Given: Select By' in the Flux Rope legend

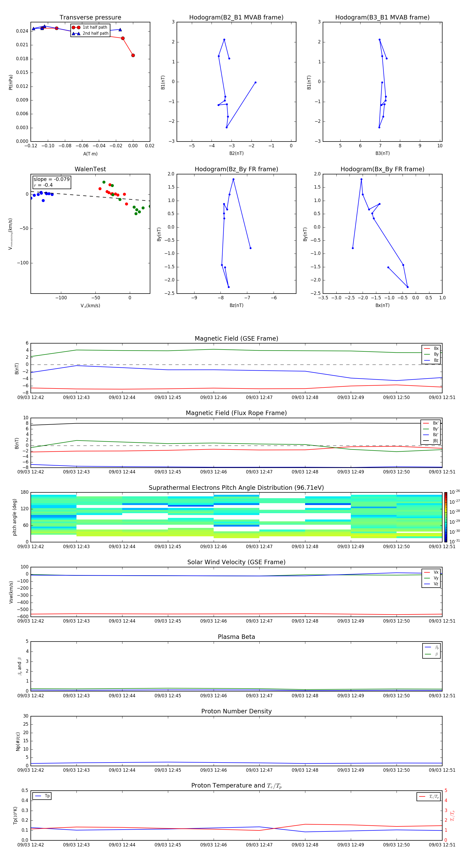Looking at the screenshot, I should coord(431,429).
